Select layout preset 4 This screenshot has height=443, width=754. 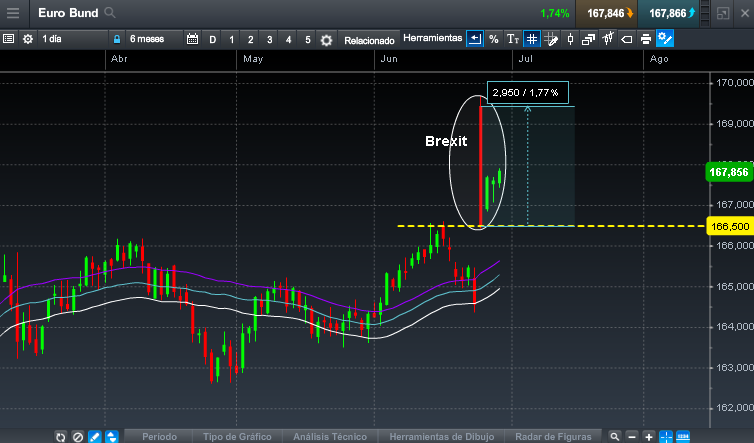pos(289,39)
